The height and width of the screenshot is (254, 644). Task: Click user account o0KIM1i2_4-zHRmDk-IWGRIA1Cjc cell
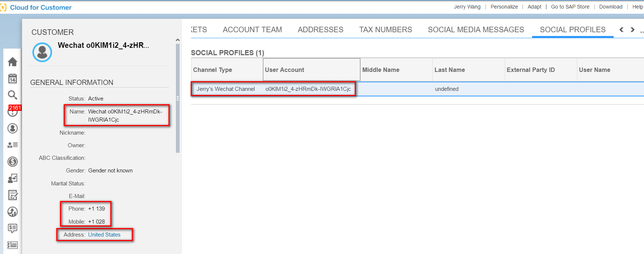tap(308, 89)
